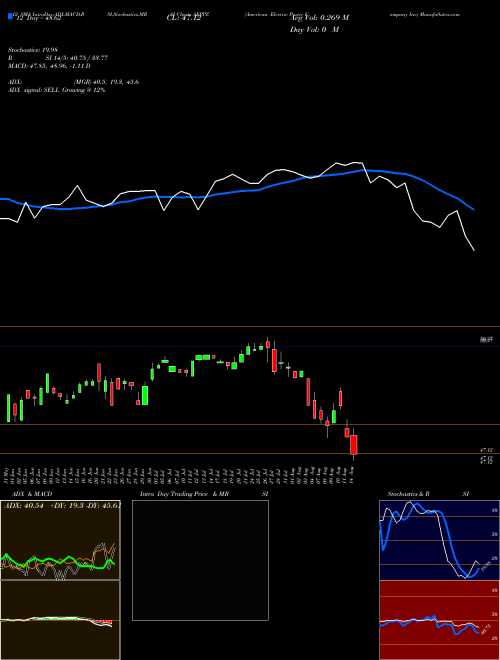Click the first green candlestick on the chart
Screen dimensions: 500x660
[x=8, y=408]
